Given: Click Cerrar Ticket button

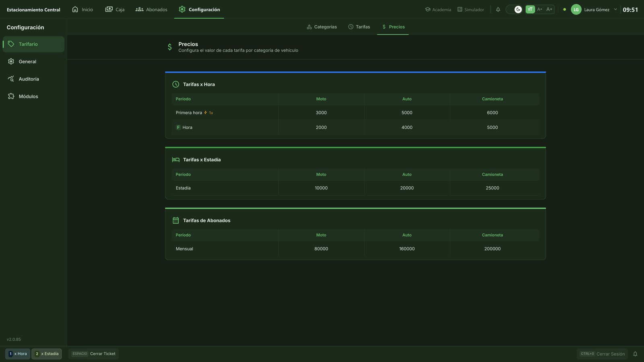Looking at the screenshot, I should point(94,354).
